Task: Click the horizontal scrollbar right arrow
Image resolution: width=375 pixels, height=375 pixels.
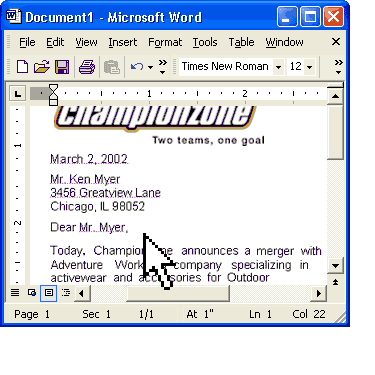Action: tap(318, 293)
